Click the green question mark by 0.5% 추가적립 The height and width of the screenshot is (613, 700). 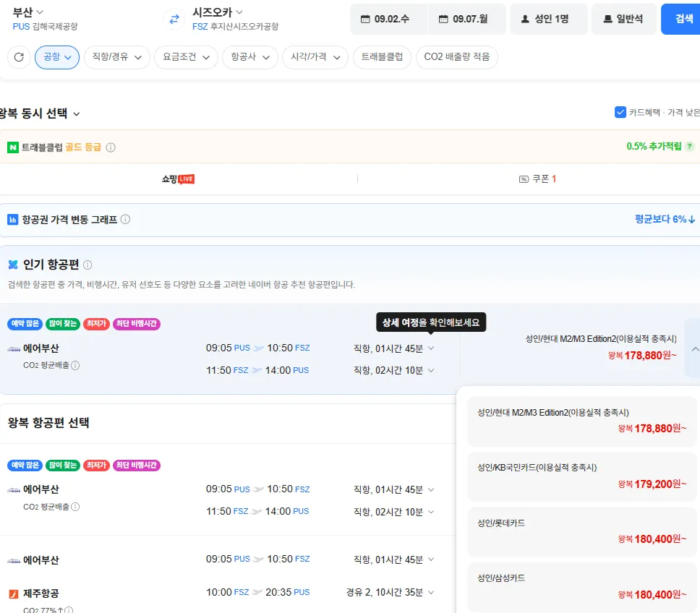coord(690,146)
